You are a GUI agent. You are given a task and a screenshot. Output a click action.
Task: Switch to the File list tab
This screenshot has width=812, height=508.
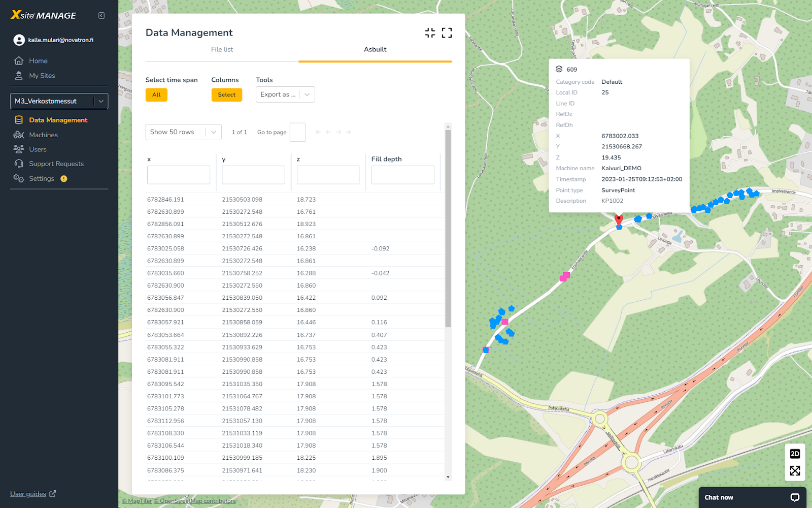click(222, 49)
